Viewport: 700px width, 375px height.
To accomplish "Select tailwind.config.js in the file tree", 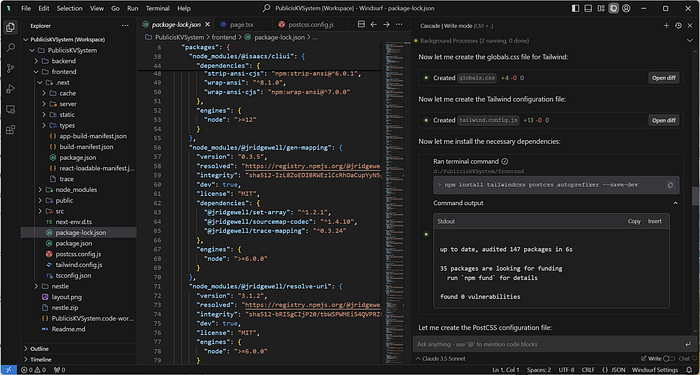I will [x=79, y=265].
